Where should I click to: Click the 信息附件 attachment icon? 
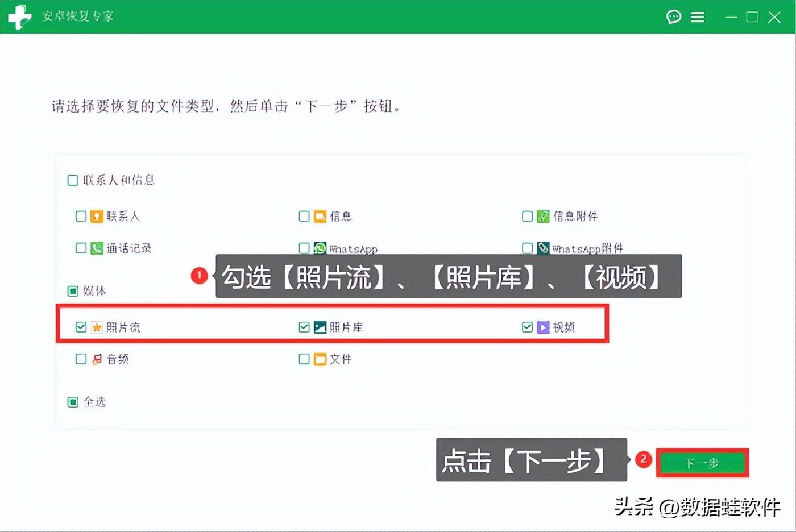click(x=543, y=217)
